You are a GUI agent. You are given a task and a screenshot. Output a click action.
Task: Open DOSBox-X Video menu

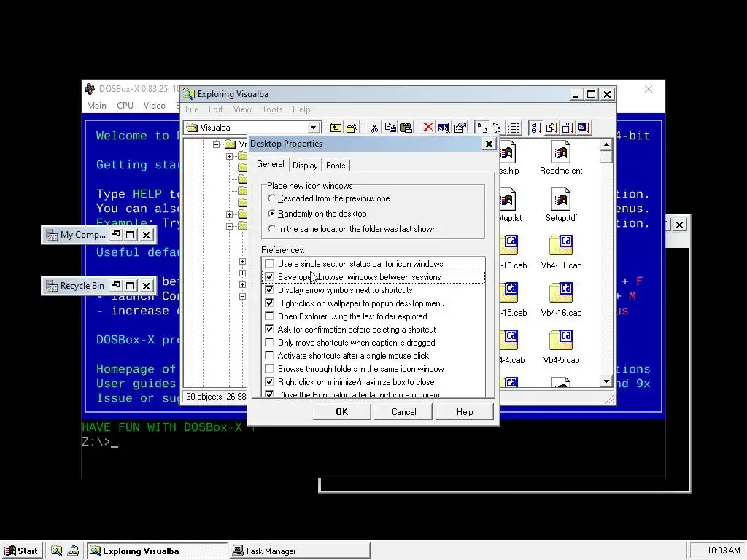[155, 106]
